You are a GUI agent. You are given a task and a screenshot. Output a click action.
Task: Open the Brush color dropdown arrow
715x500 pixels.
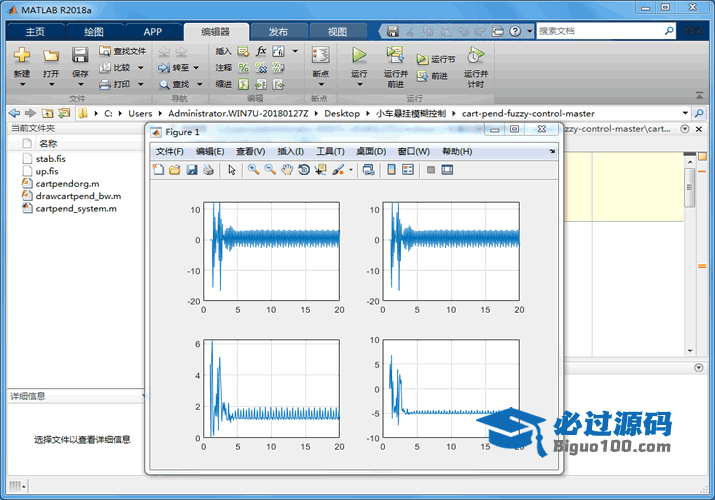click(351, 170)
